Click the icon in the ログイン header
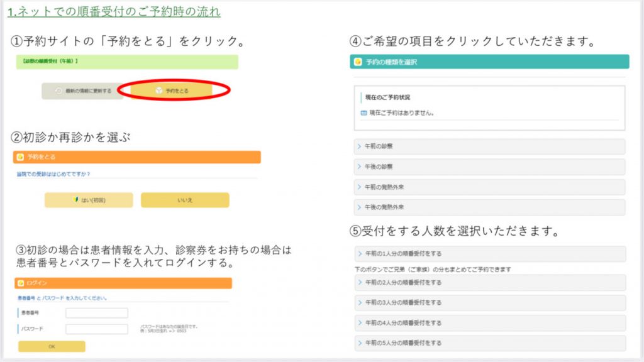The image size is (644, 362). tap(20, 283)
